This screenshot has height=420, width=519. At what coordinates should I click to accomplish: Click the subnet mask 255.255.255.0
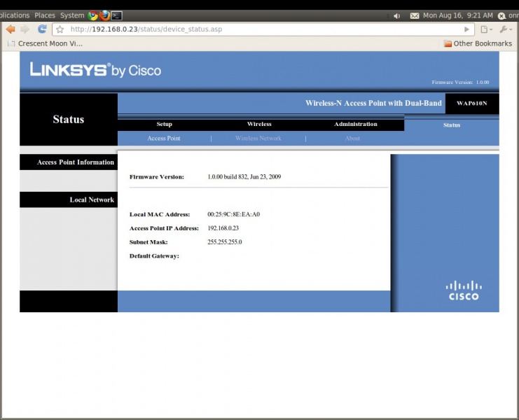point(225,242)
